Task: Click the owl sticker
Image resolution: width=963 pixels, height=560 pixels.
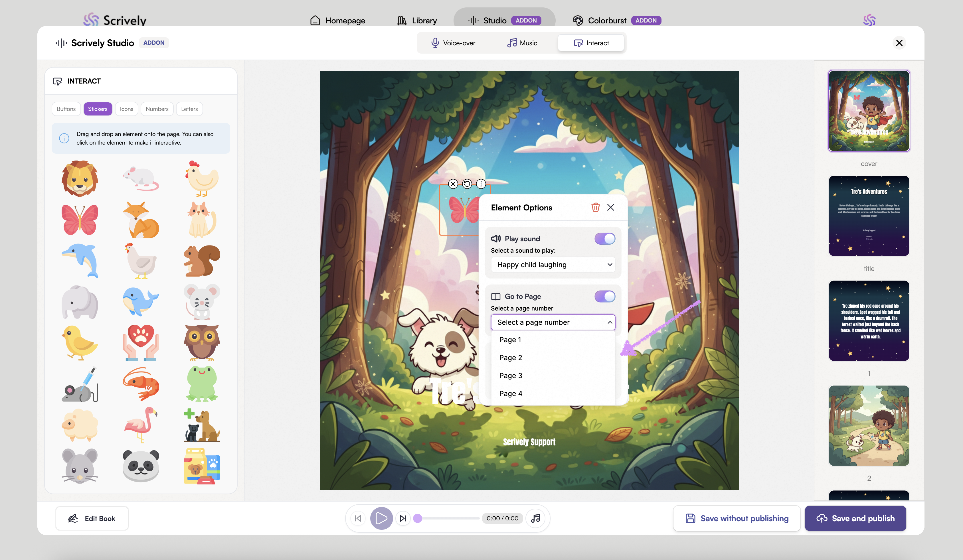Action: [202, 343]
